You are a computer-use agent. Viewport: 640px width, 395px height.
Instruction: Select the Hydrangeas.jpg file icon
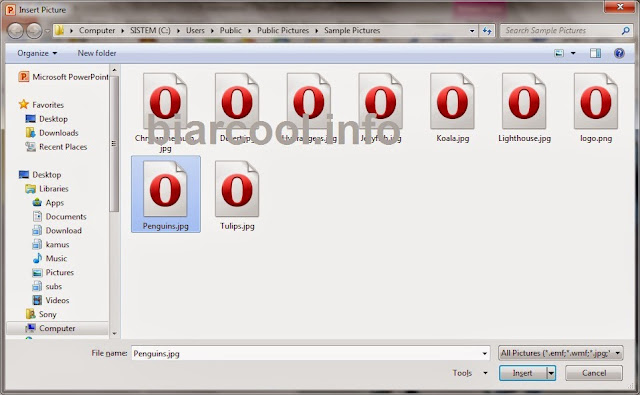click(x=309, y=101)
